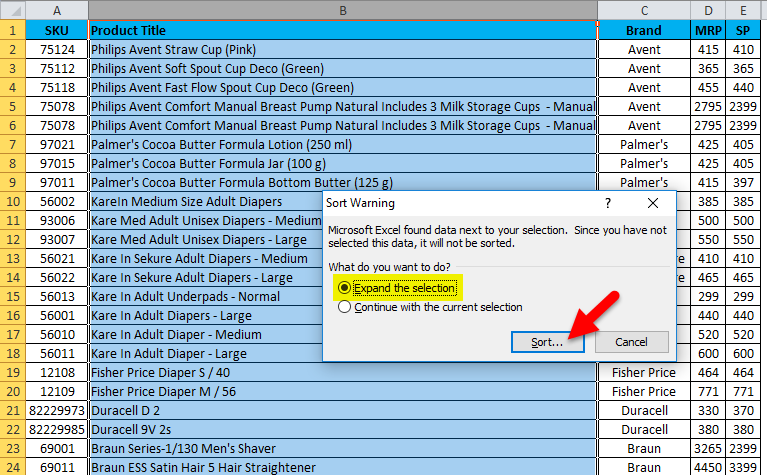Select column E header
This screenshot has height=475, width=767.
pyautogui.click(x=743, y=10)
